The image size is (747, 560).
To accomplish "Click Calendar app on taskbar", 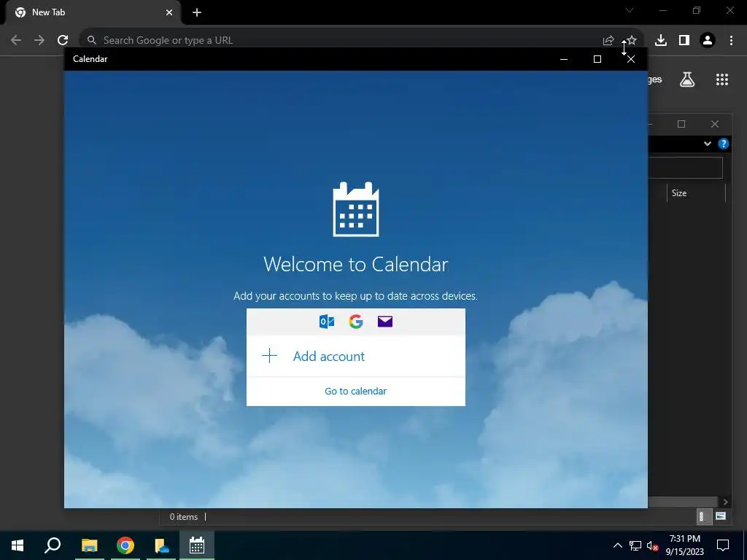I will click(197, 545).
